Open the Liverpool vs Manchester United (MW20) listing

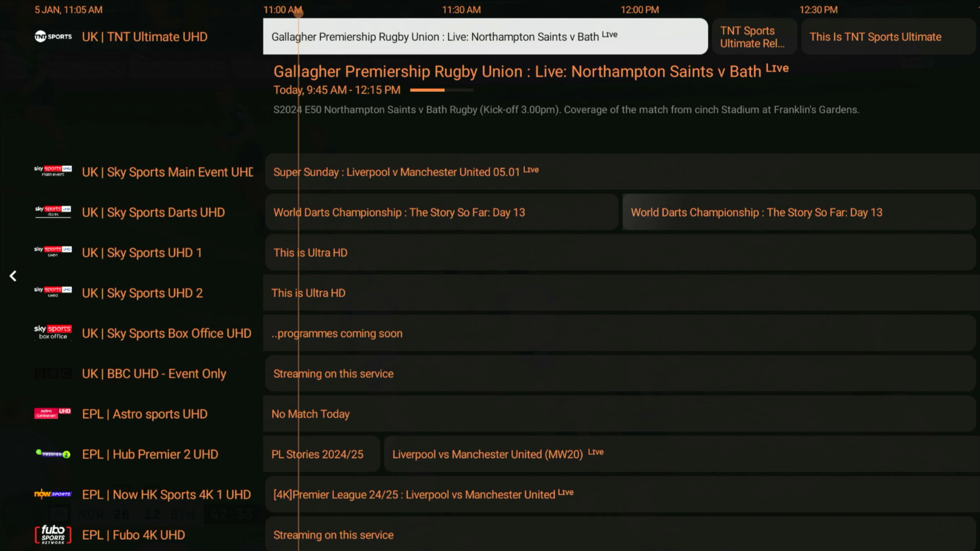point(487,454)
